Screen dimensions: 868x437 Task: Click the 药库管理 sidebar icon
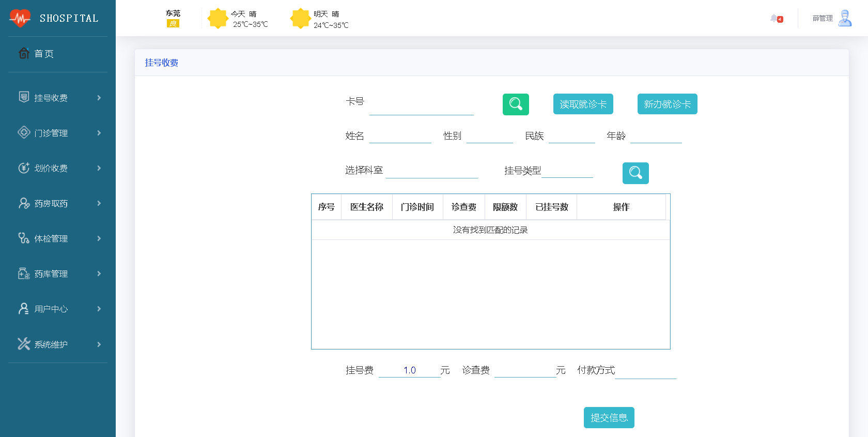point(24,273)
